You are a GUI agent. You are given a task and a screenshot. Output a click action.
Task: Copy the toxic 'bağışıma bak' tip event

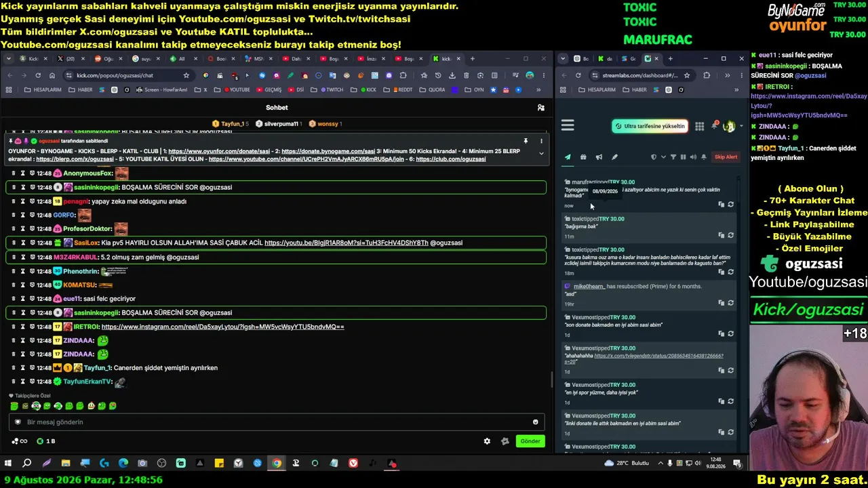click(721, 235)
